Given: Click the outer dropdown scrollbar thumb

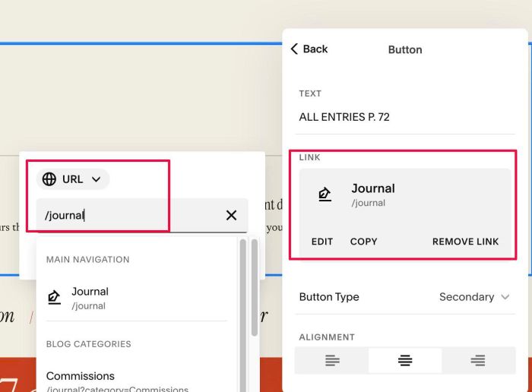Looking at the screenshot, I should (x=255, y=288).
